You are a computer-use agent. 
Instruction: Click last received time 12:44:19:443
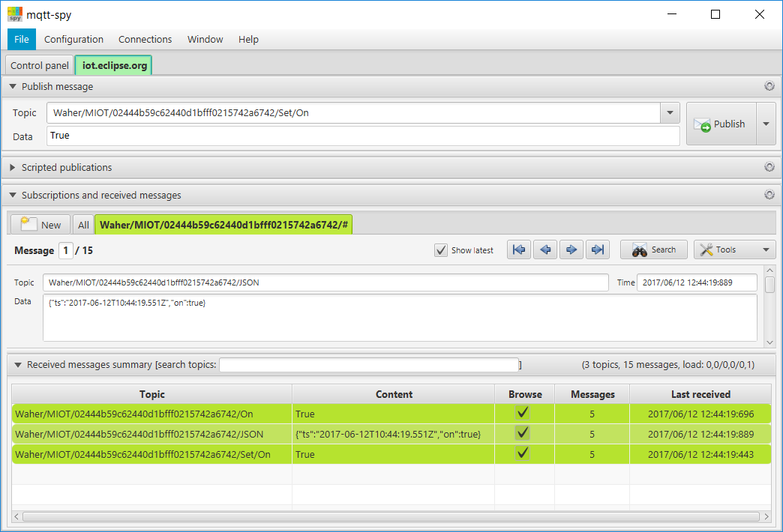coord(700,454)
